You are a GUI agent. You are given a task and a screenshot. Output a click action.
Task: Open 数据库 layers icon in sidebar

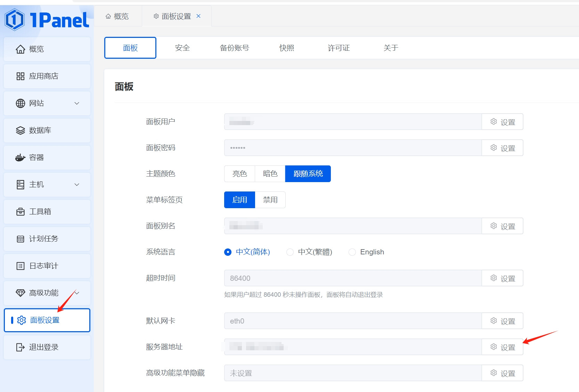pos(21,131)
